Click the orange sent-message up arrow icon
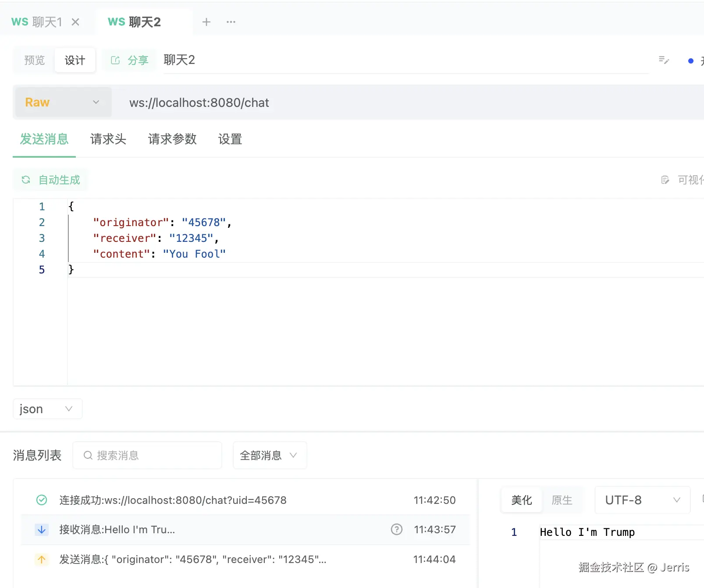 coord(42,559)
